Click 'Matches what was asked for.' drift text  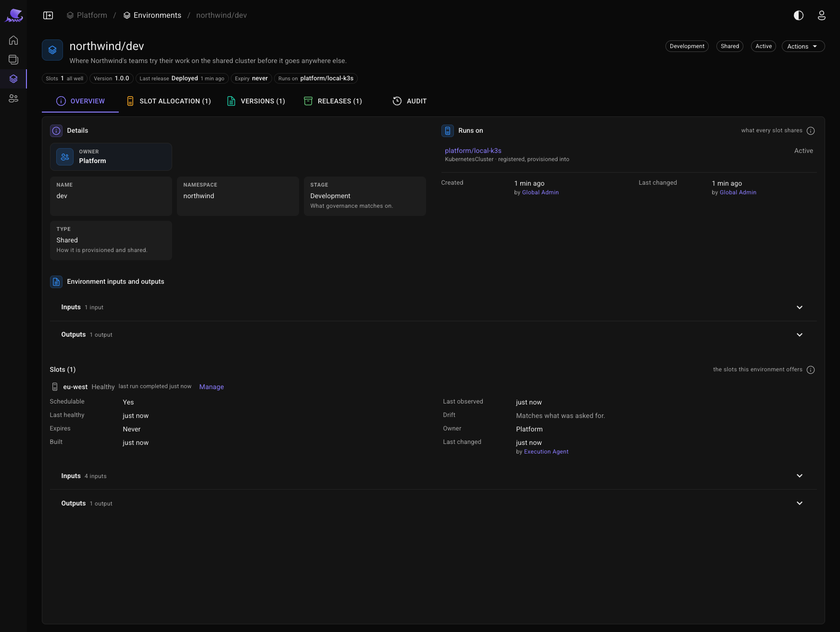[x=561, y=416]
